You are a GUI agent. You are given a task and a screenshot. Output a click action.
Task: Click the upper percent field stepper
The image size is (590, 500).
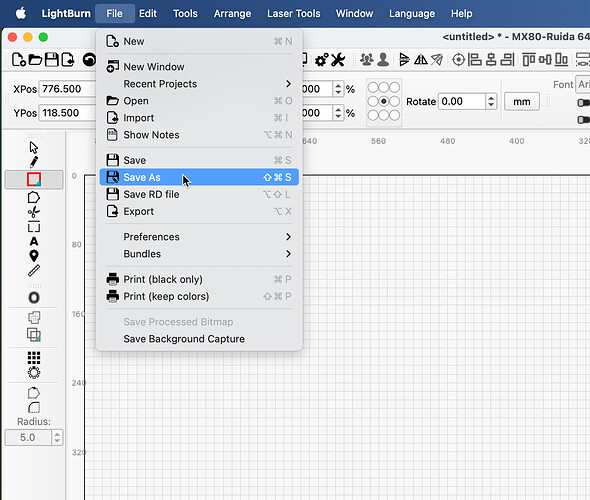pyautogui.click(x=338, y=89)
